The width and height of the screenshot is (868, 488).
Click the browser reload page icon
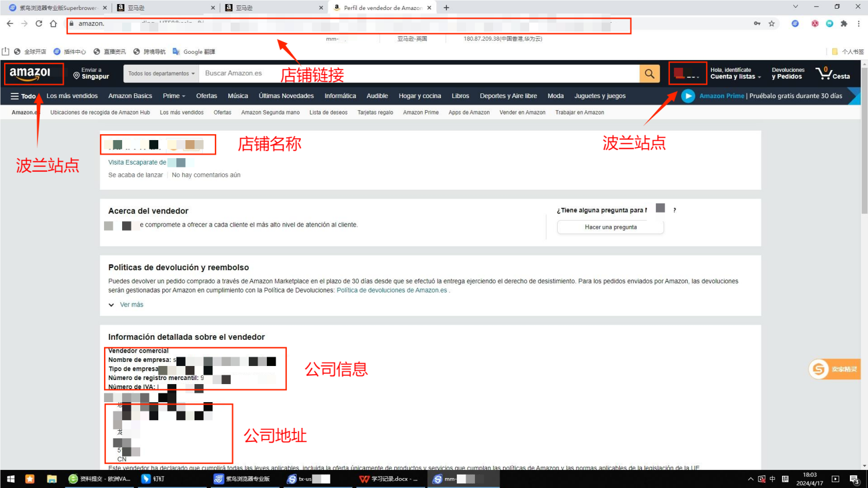coord(39,24)
